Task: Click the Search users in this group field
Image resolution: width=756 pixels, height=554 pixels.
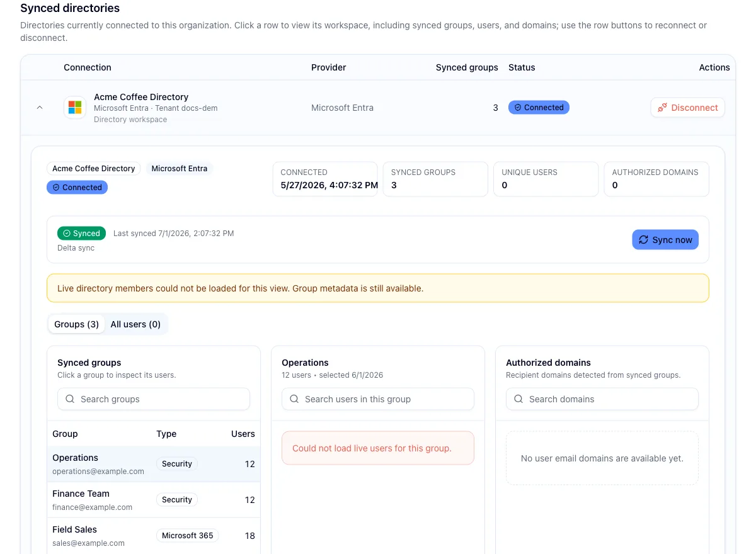Action: (x=378, y=399)
